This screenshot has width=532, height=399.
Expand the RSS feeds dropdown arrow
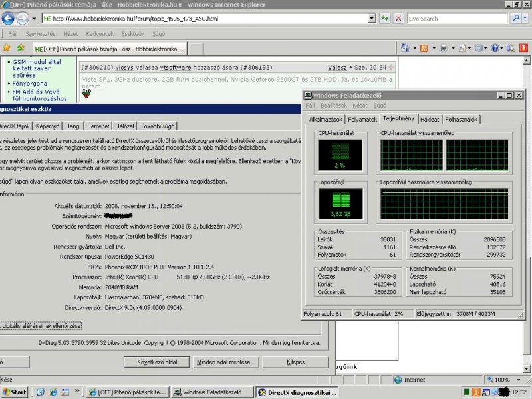(x=434, y=48)
